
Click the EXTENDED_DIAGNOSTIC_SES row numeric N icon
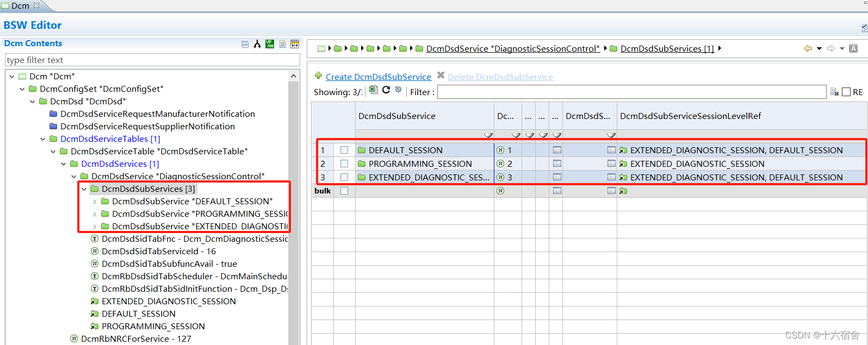tap(500, 177)
